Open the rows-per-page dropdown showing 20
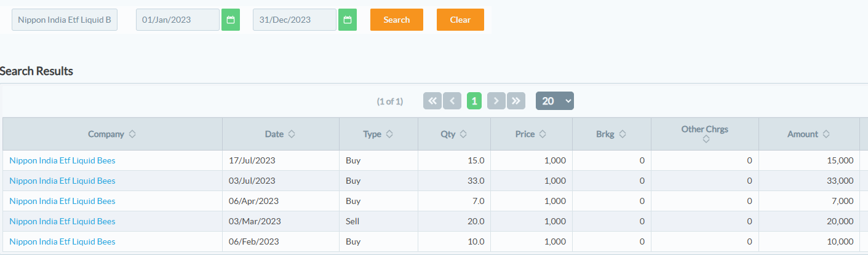Viewport: 868px width, 255px height. click(555, 101)
